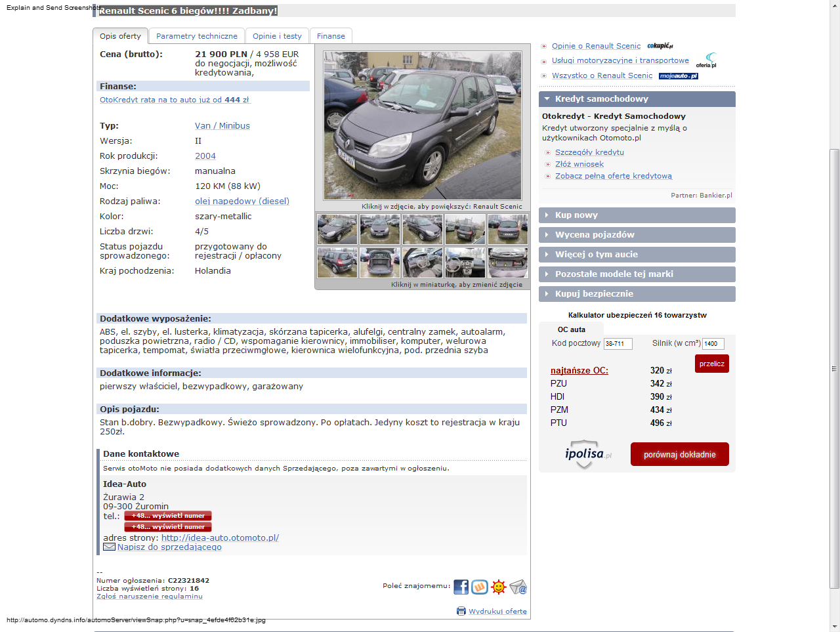The width and height of the screenshot is (840, 632).
Task: Expand the Więcej o tym aucie section
Action: (637, 255)
